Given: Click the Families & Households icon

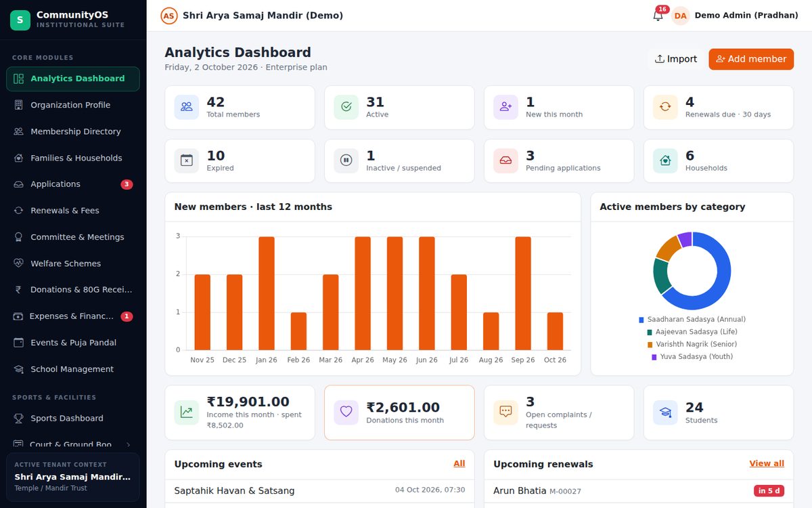Looking at the screenshot, I should click(18, 158).
